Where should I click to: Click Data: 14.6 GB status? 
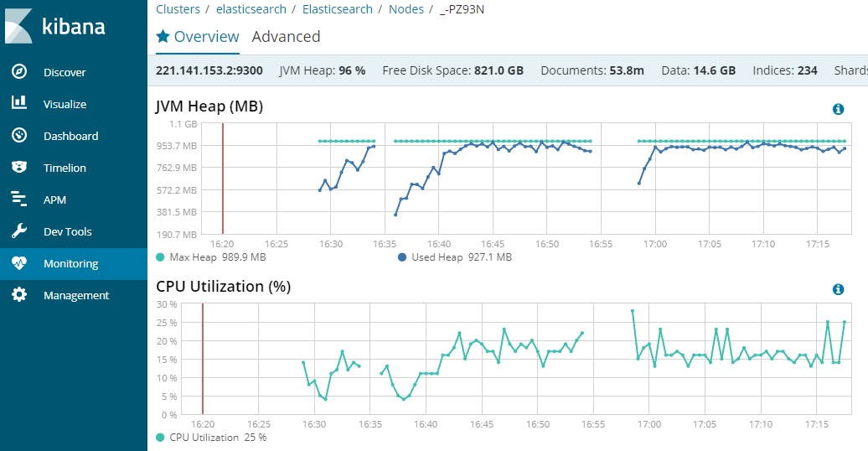(699, 70)
